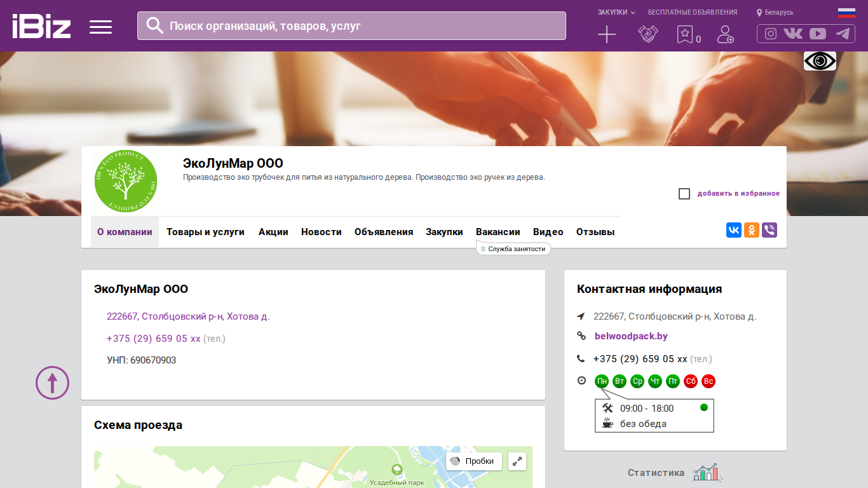This screenshot has width=868, height=488.
Task: Switch to Товары и услуги tab
Action: 205,232
